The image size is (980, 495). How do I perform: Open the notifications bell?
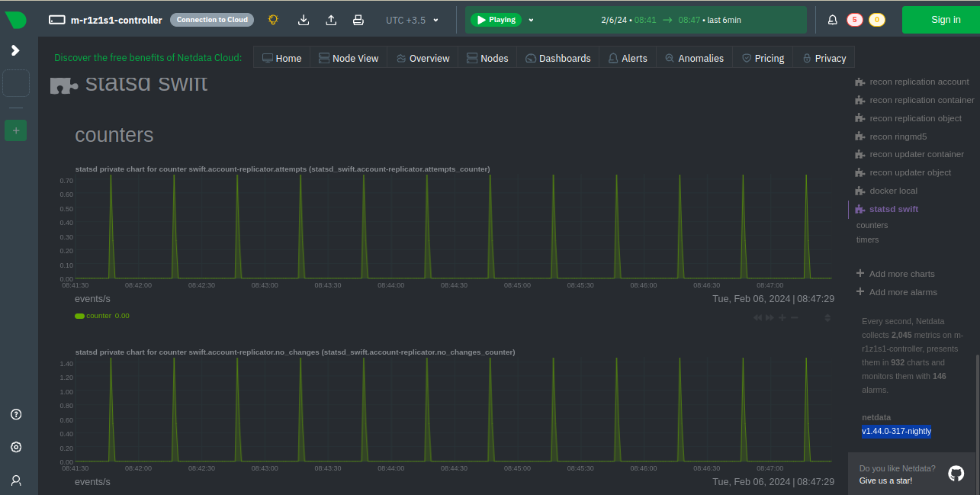(833, 20)
